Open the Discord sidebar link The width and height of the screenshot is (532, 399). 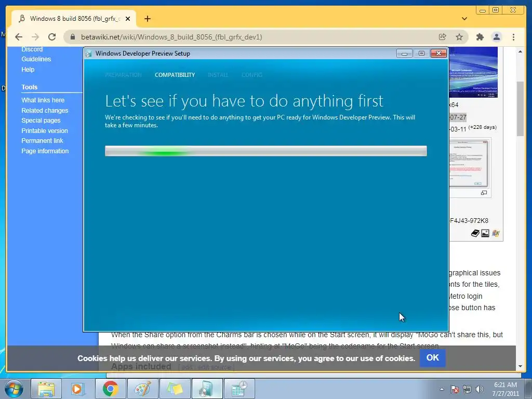coord(32,49)
